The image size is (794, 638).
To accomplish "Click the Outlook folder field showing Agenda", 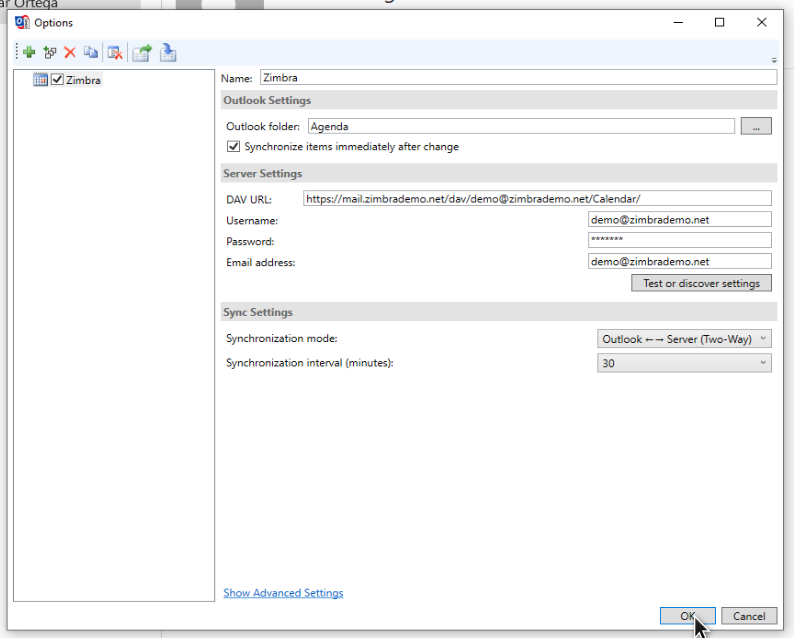I will pyautogui.click(x=521, y=126).
